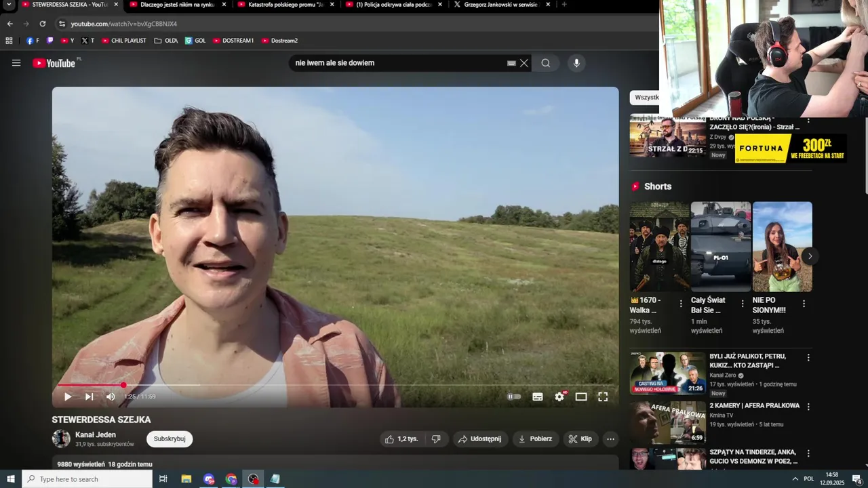Reload the current page
Viewport: 868px width, 488px height.
pyautogui.click(x=42, y=24)
